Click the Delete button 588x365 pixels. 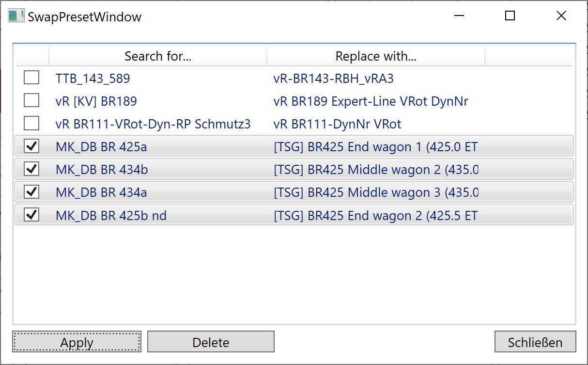click(x=211, y=342)
